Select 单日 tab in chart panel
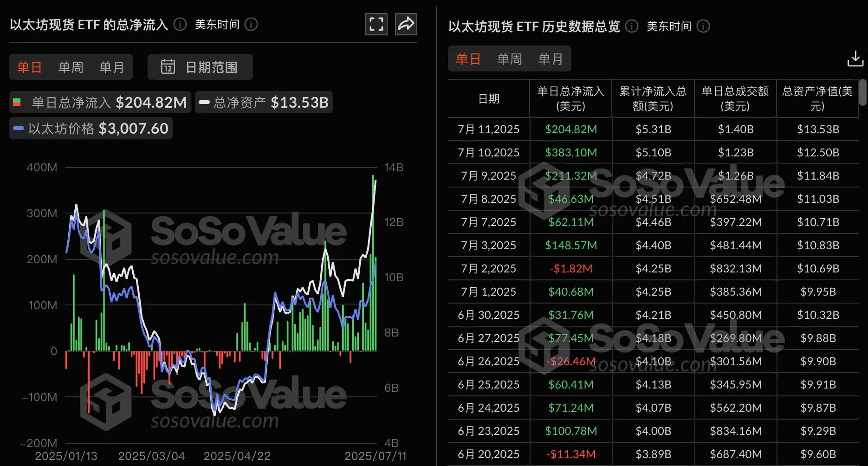Screen dimensions: 868x466 point(30,67)
